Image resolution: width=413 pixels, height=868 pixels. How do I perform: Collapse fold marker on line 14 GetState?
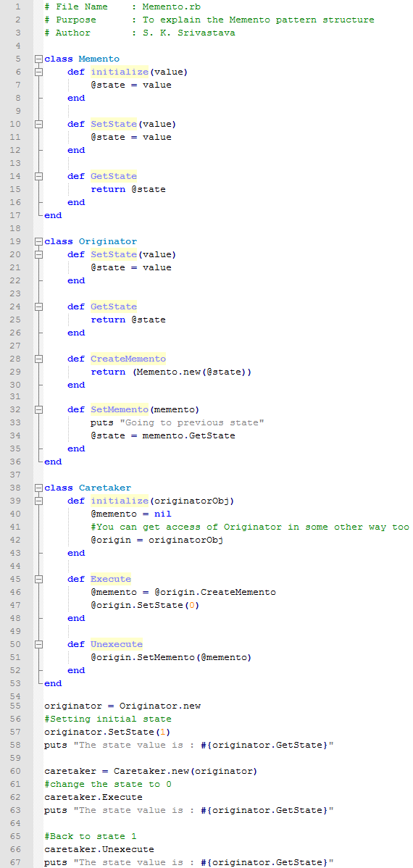pyautogui.click(x=38, y=176)
